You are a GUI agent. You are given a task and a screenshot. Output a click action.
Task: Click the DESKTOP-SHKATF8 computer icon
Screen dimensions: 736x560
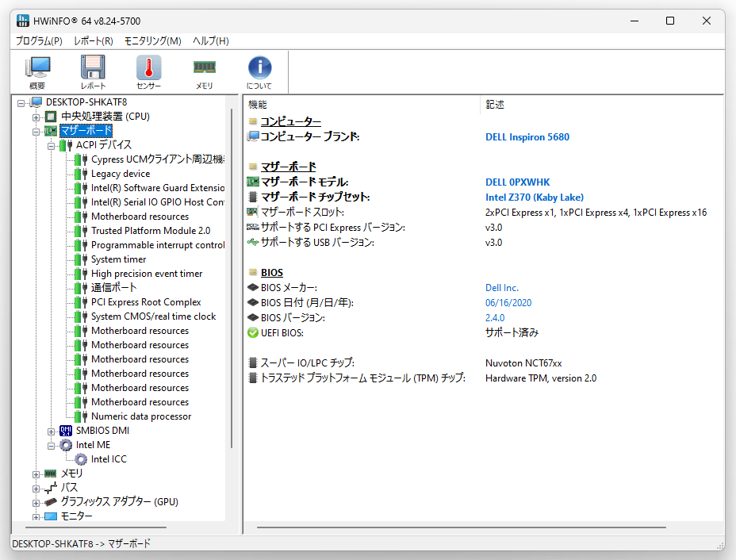[36, 102]
